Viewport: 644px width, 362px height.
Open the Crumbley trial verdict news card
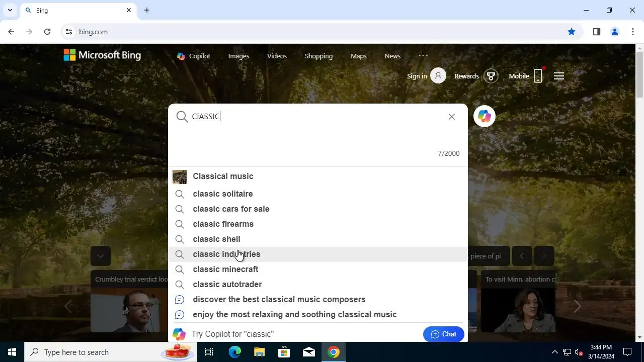tap(129, 302)
